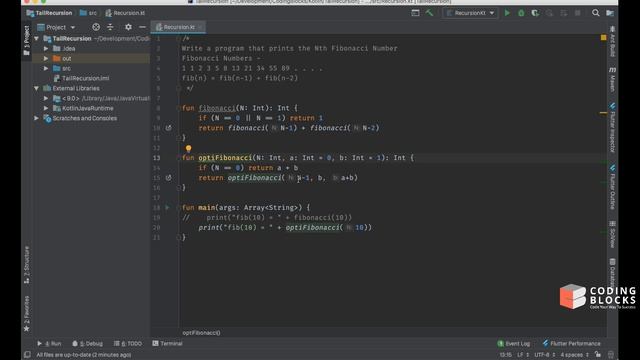Click the warning stripe mark in the right gutter
Image resolution: width=640 pixels, height=360 pixels.
tap(603, 113)
